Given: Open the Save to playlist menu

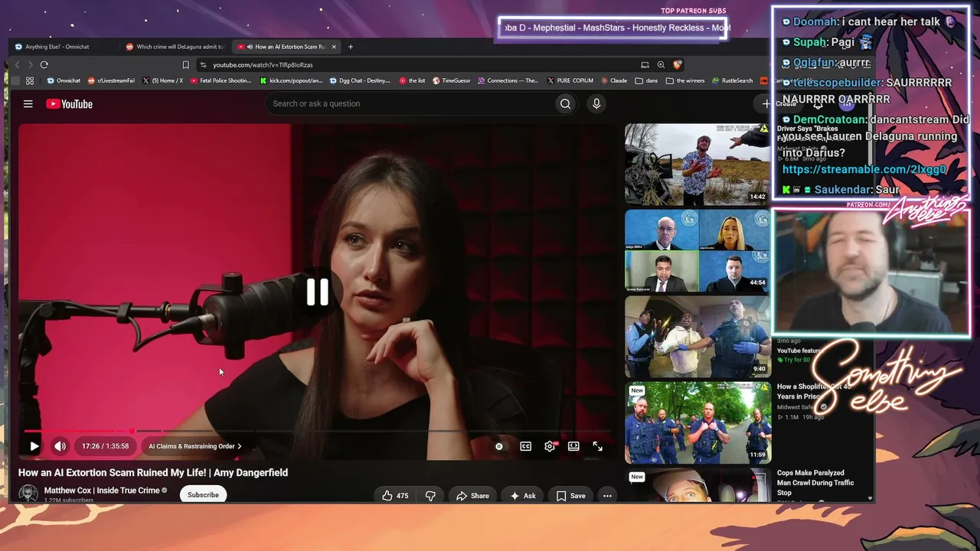Looking at the screenshot, I should pyautogui.click(x=570, y=496).
